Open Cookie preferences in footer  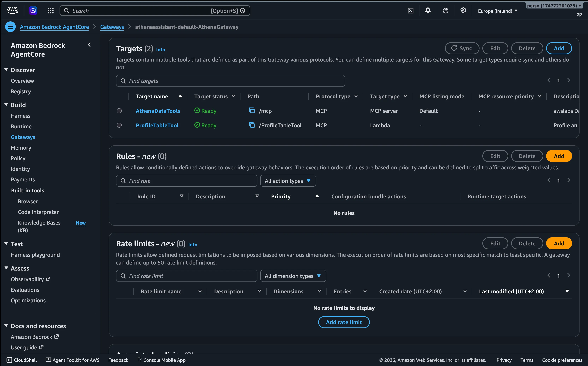pyautogui.click(x=562, y=360)
